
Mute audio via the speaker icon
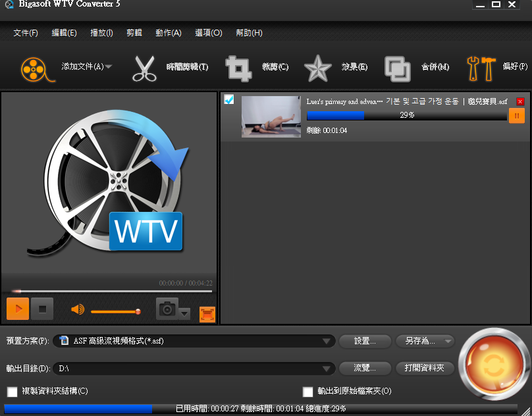78,309
